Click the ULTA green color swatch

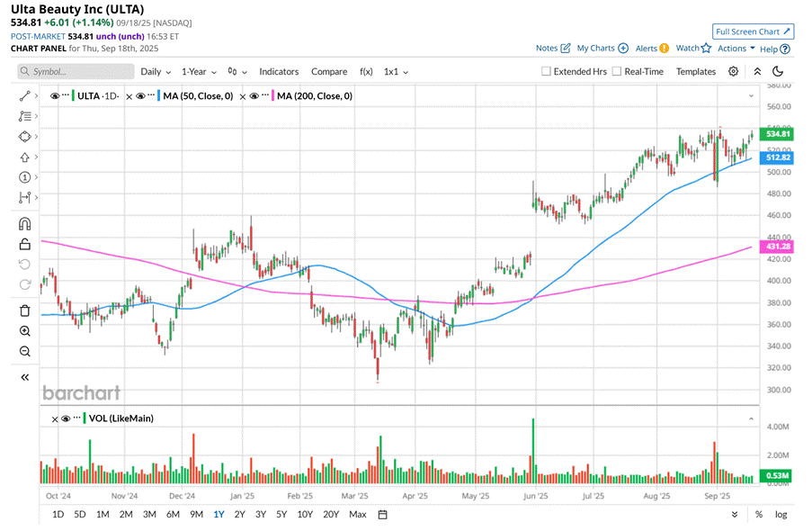73,96
